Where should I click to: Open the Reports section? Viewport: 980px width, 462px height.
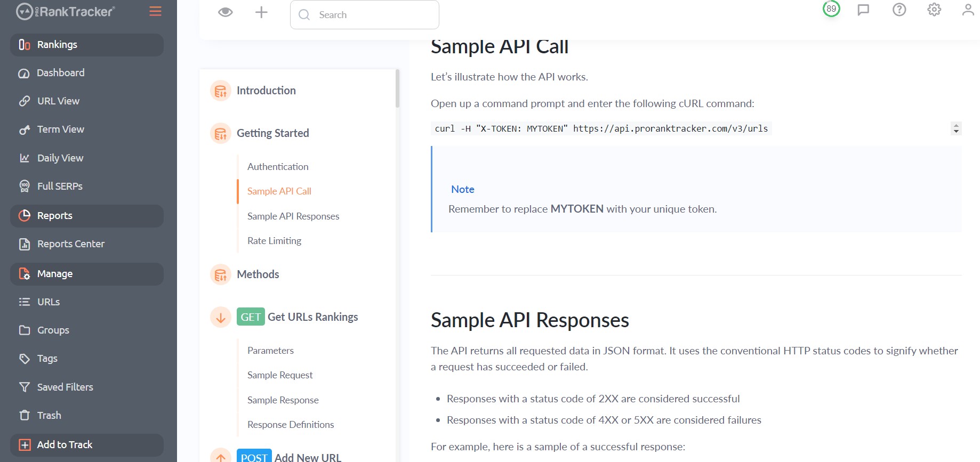click(87, 216)
